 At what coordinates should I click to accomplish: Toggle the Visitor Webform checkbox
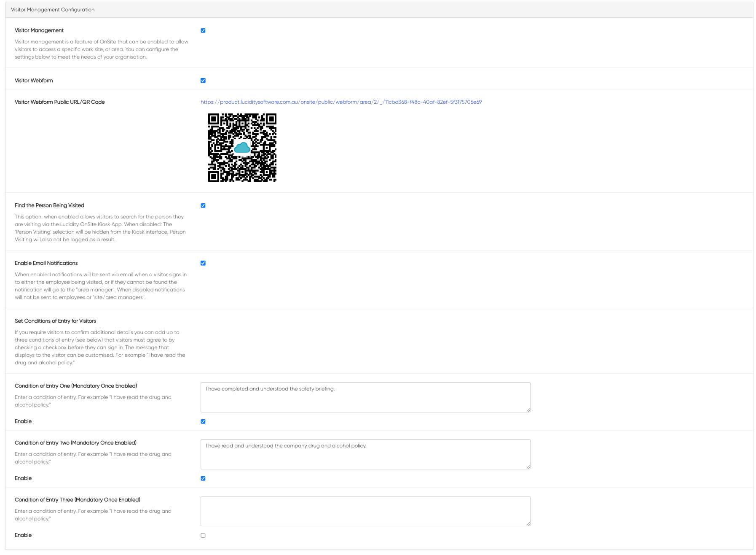pos(203,80)
